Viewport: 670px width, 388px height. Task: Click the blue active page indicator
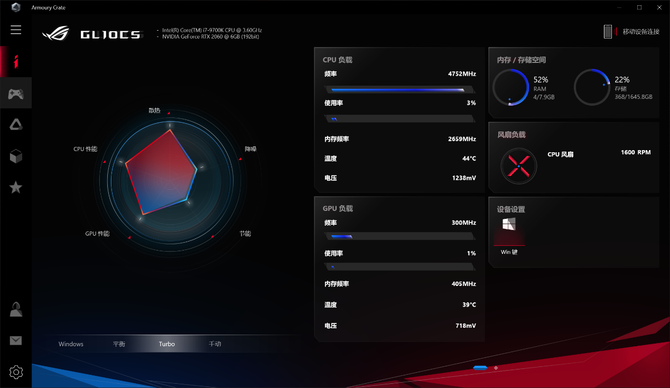pos(480,367)
